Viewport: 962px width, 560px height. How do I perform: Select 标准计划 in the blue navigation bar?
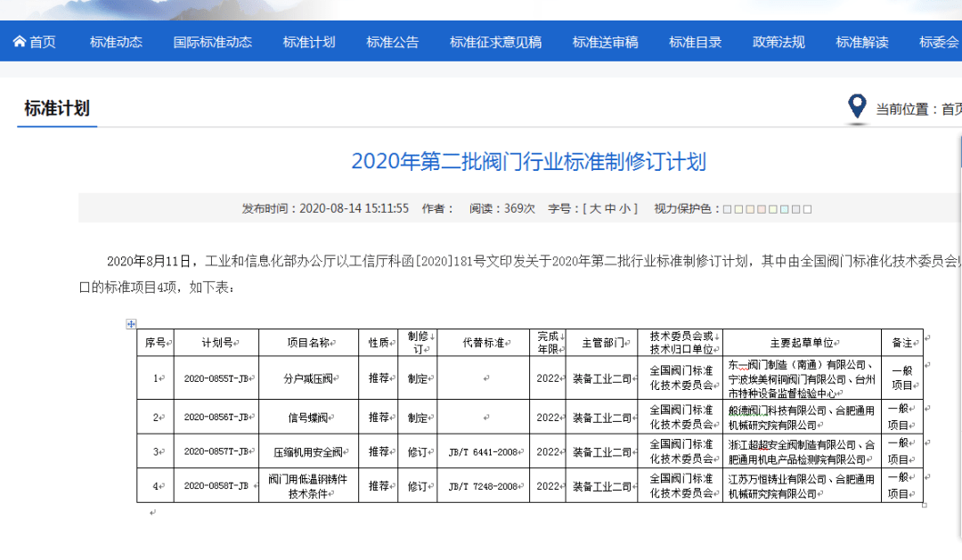pyautogui.click(x=309, y=42)
